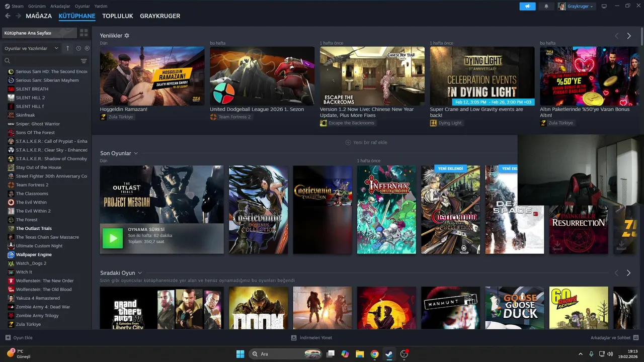Open download manager icon at bottom
Screen dimensions: 644x362
tap(294, 338)
